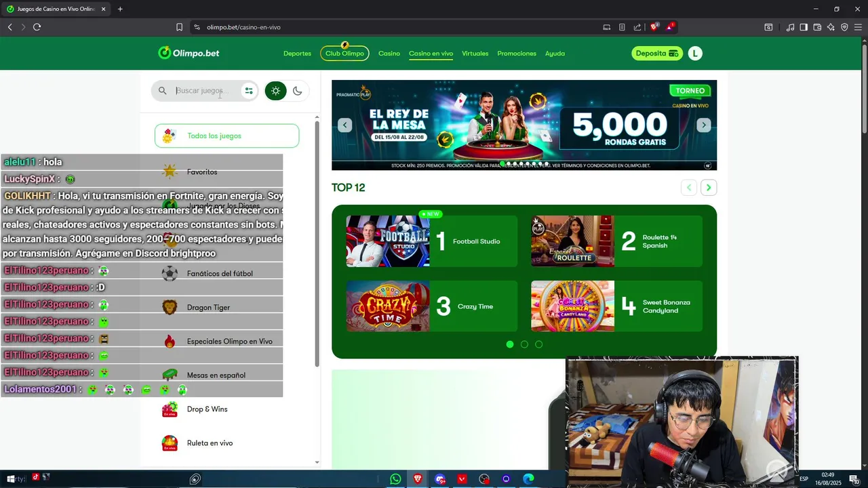This screenshot has width=868, height=488.
Task: Open the music playlist icon
Action: [790, 27]
